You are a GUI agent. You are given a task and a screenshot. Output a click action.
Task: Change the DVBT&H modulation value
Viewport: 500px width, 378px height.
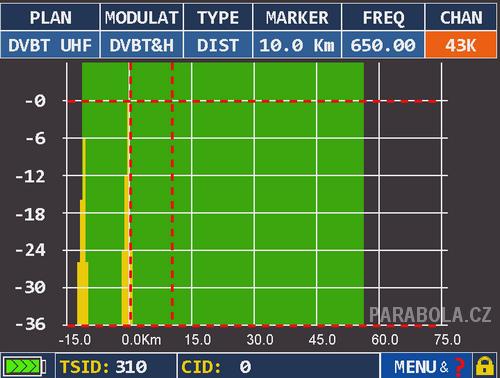[x=142, y=45]
